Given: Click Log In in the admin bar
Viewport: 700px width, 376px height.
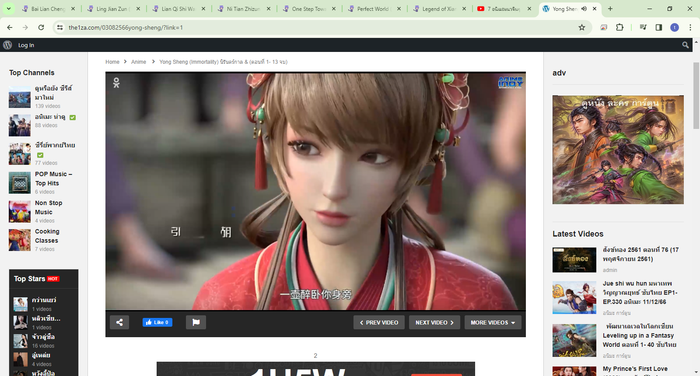Looking at the screenshot, I should tap(26, 45).
